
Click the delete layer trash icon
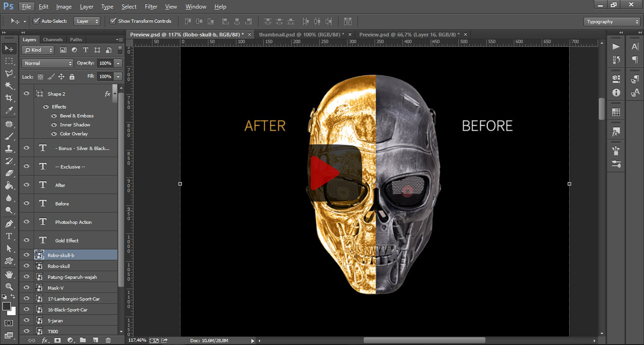(108, 340)
